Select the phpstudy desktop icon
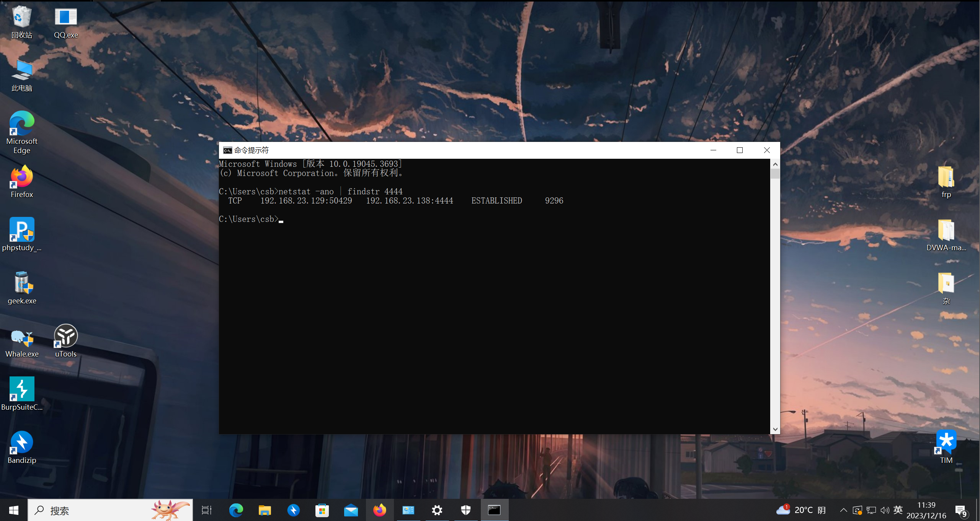 pyautogui.click(x=22, y=234)
